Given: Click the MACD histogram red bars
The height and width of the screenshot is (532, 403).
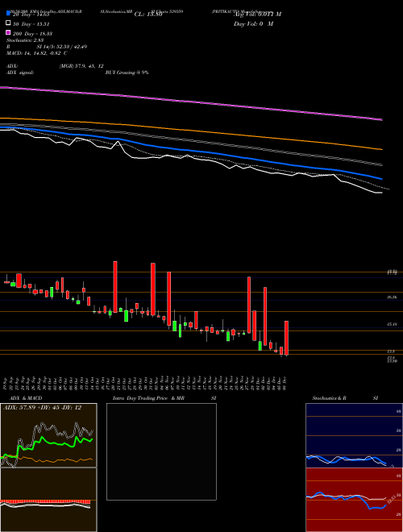Looking at the screenshot, I should click(x=45, y=502).
